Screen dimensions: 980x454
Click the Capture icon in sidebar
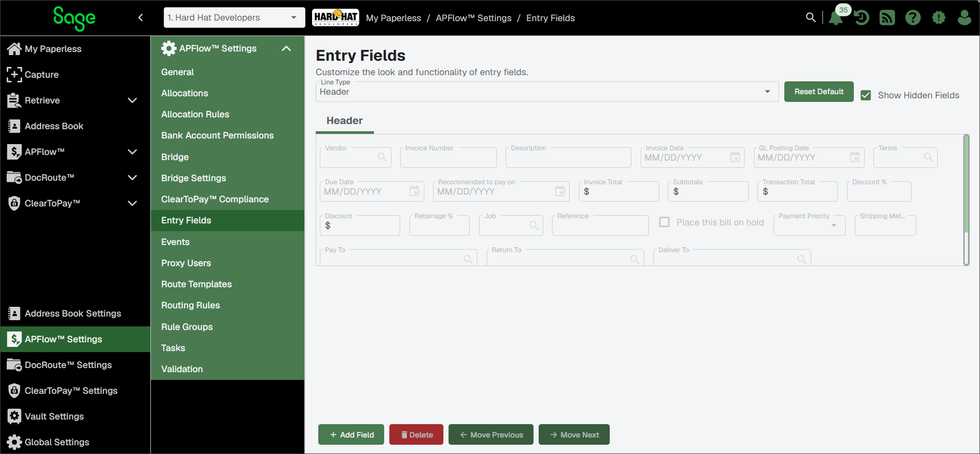(14, 75)
